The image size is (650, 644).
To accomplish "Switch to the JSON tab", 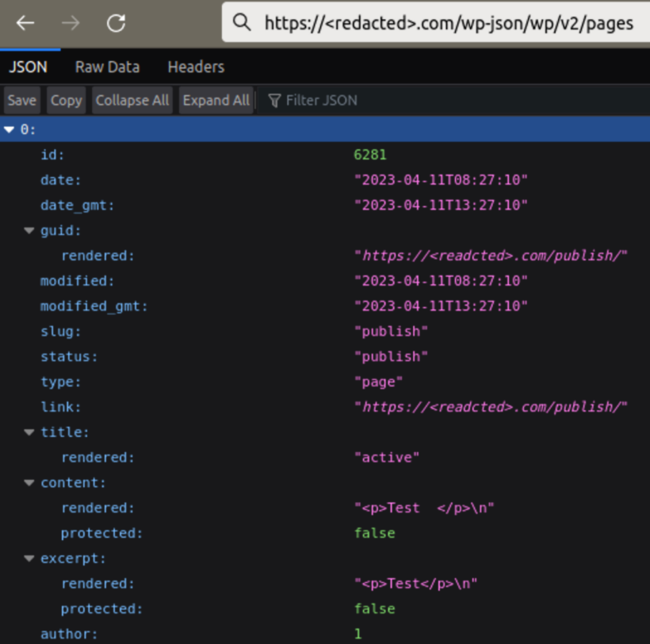I will tap(28, 67).
